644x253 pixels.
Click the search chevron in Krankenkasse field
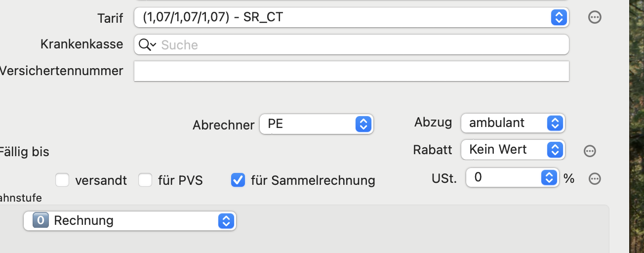point(153,45)
